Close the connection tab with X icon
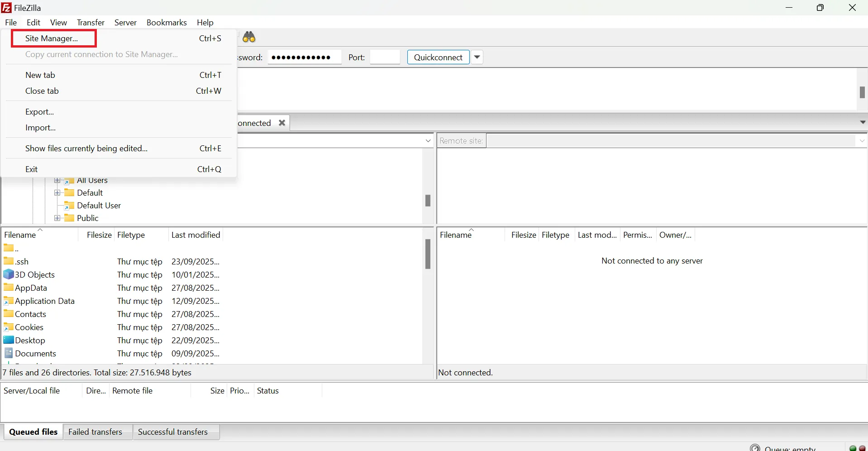868x451 pixels. pos(282,123)
